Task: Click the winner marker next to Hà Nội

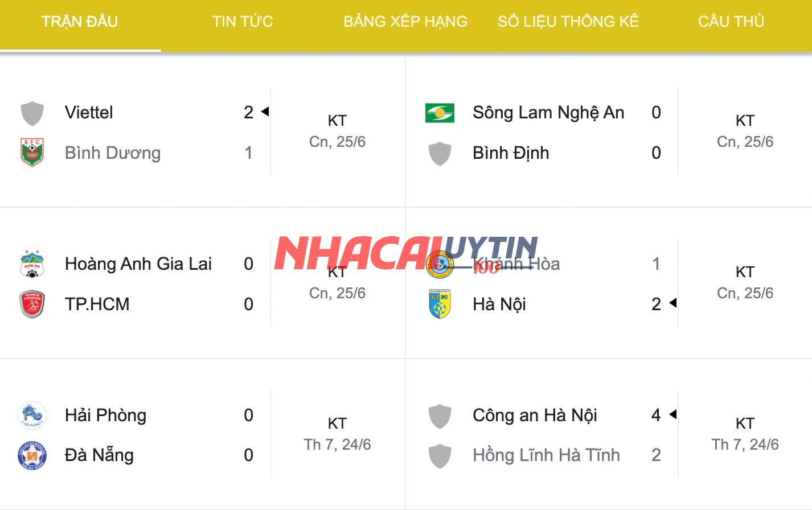Action: tap(673, 304)
